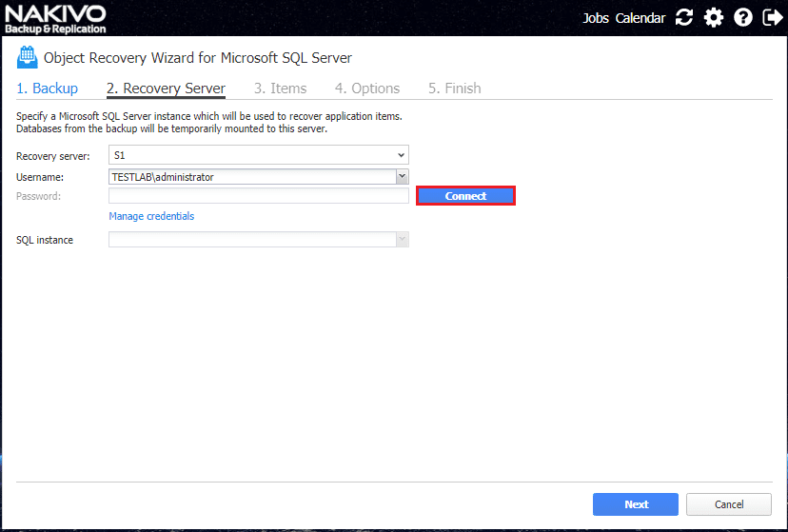Select the 5. Finish step
This screenshot has width=788, height=532.
click(x=455, y=89)
